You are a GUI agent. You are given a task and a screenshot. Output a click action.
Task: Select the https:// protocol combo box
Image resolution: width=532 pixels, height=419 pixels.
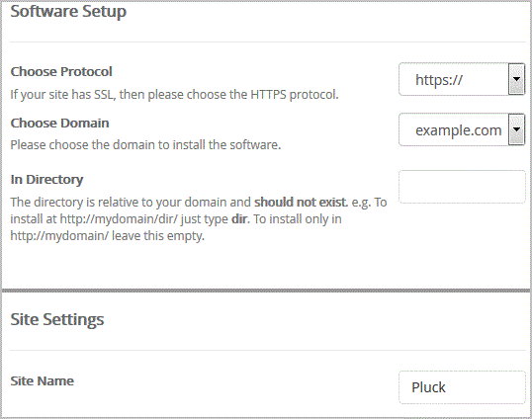pos(462,79)
